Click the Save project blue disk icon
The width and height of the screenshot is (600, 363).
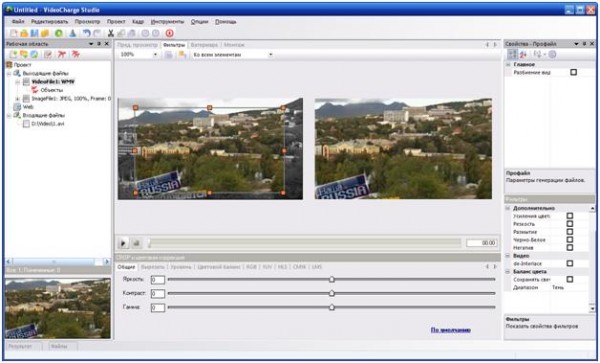point(34,33)
